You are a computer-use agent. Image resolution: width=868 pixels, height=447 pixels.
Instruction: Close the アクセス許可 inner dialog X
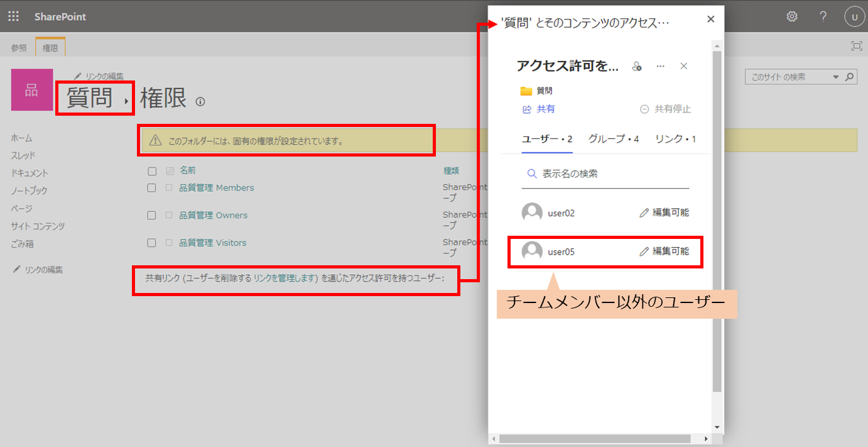pos(684,66)
